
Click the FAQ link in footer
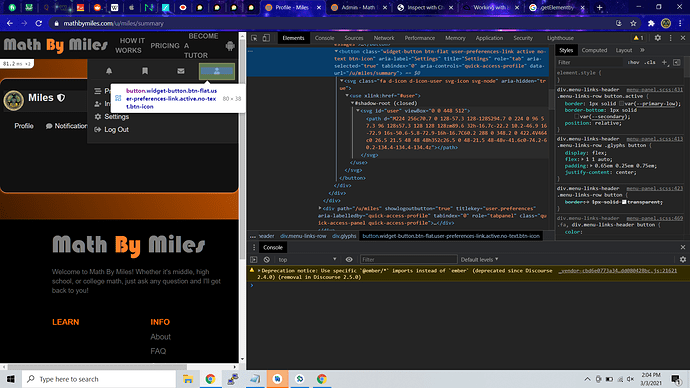click(x=158, y=351)
